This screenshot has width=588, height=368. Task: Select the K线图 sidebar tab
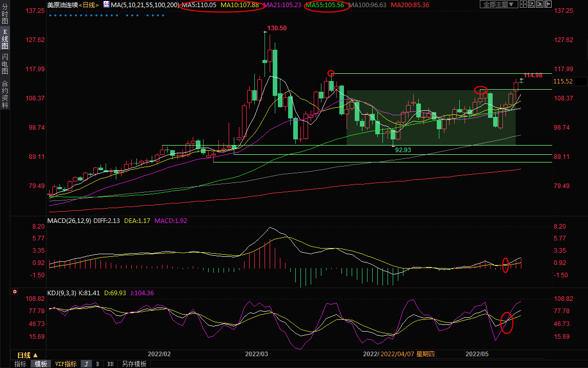tap(5, 39)
